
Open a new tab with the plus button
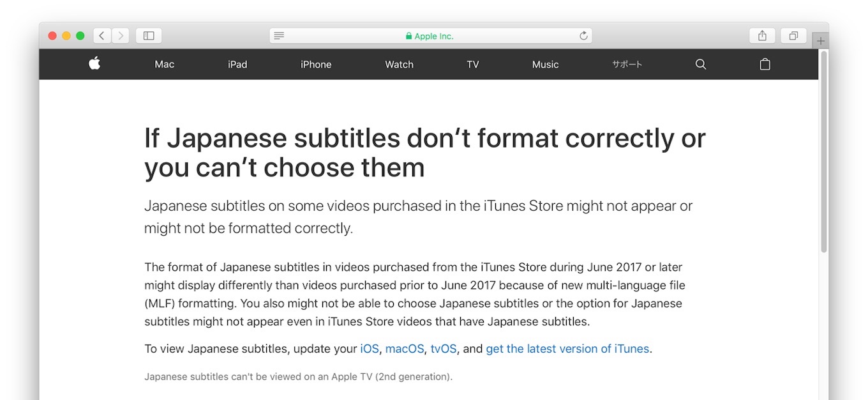pos(821,40)
